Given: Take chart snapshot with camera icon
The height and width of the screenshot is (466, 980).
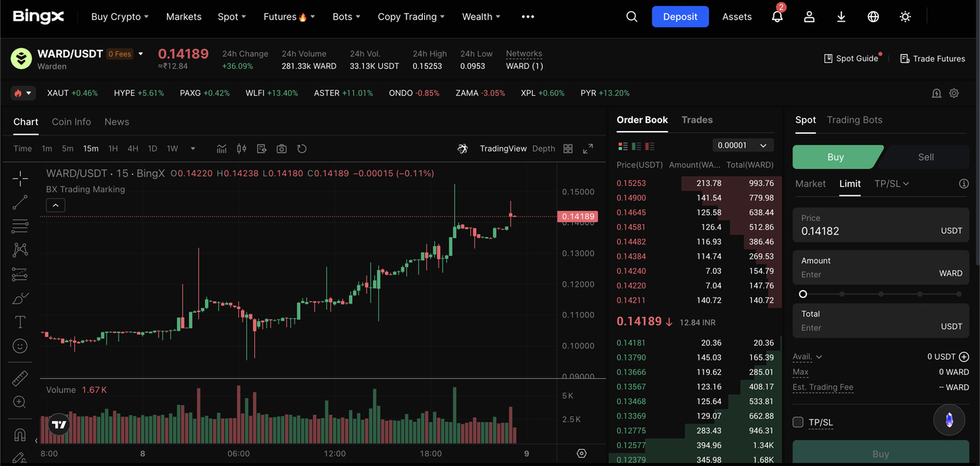Looking at the screenshot, I should click(282, 148).
